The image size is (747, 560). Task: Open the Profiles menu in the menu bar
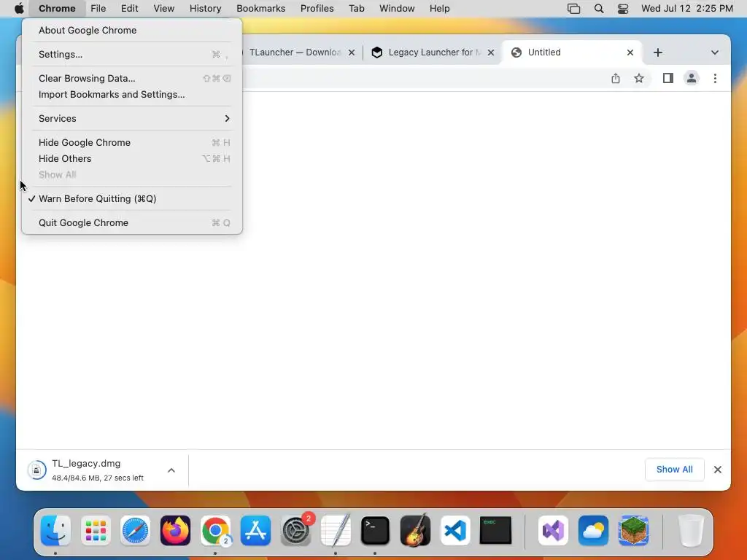[317, 9]
